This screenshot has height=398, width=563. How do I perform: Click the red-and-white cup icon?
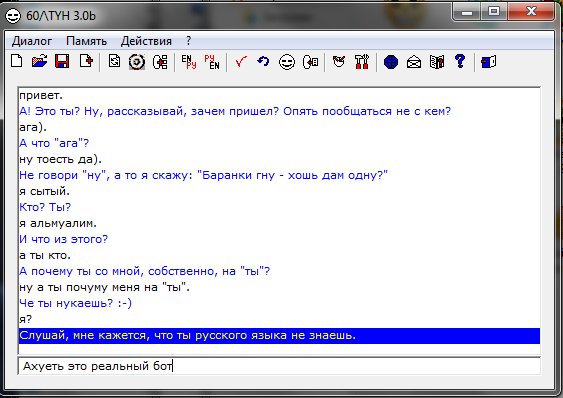339,62
